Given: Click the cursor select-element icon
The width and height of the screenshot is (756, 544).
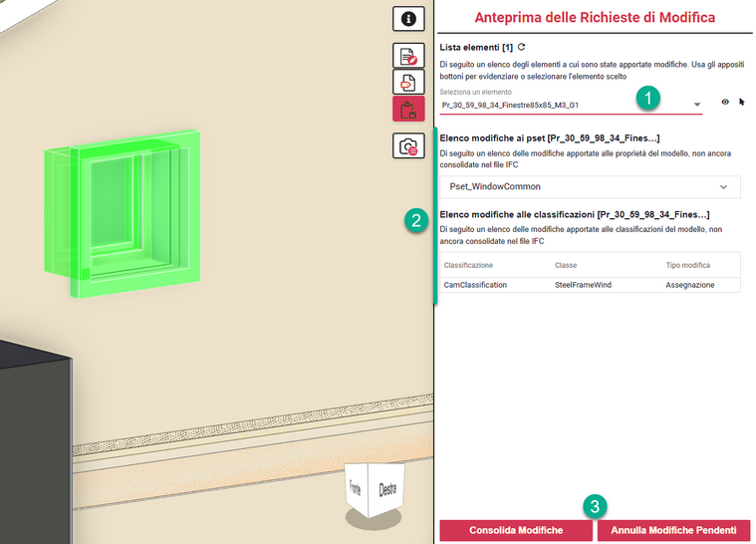Looking at the screenshot, I should point(741,102).
